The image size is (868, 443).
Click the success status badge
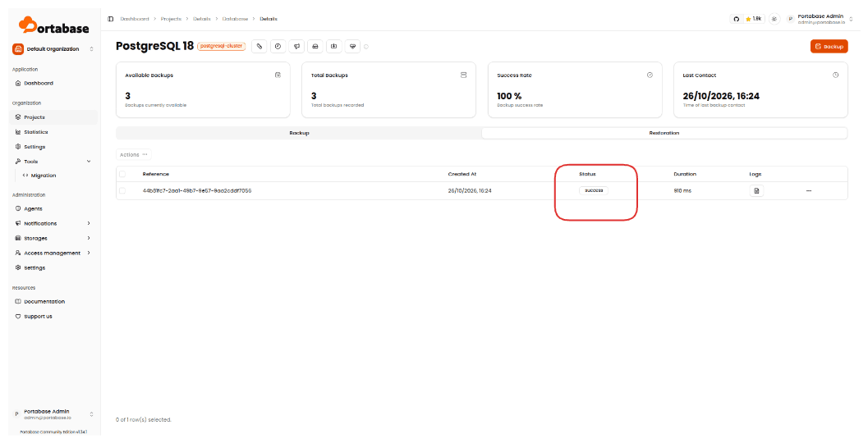(594, 191)
